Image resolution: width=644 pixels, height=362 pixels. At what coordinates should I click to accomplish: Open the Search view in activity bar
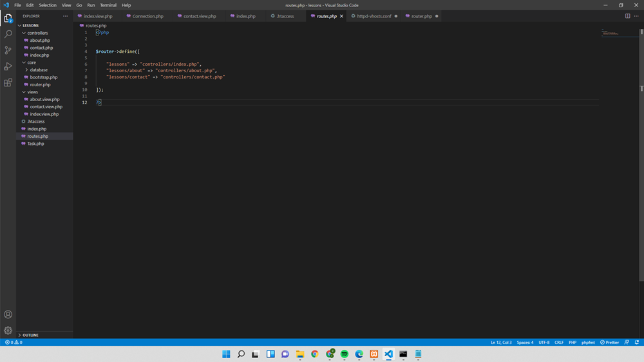[8, 34]
